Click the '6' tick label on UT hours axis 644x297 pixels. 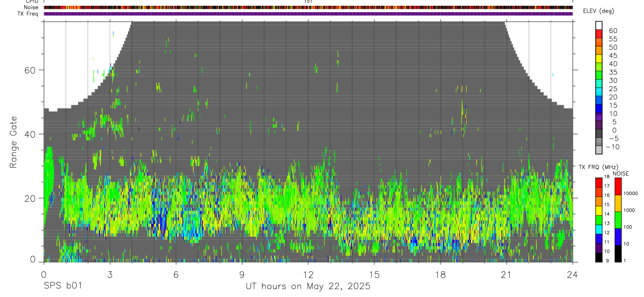click(176, 274)
